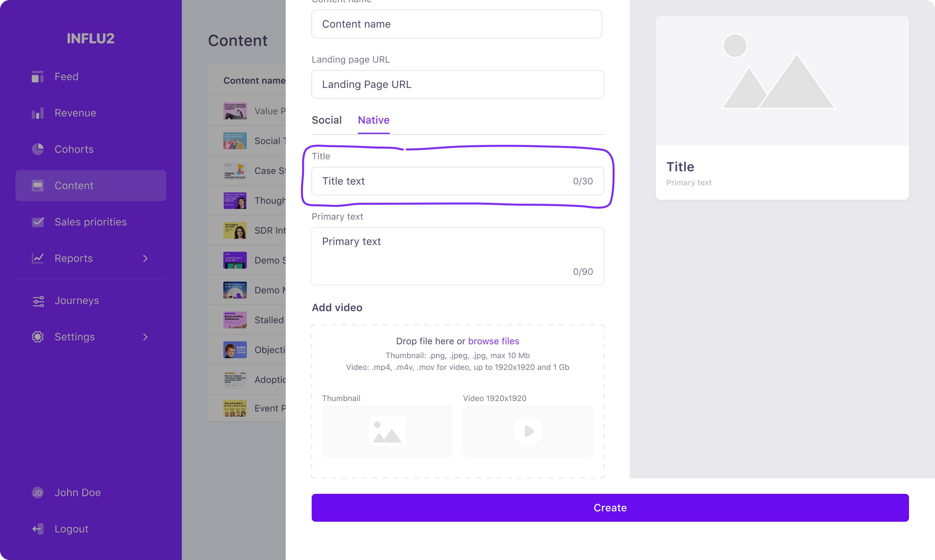Open Journeys via its sliders icon
The height and width of the screenshot is (560, 935).
coord(38,301)
